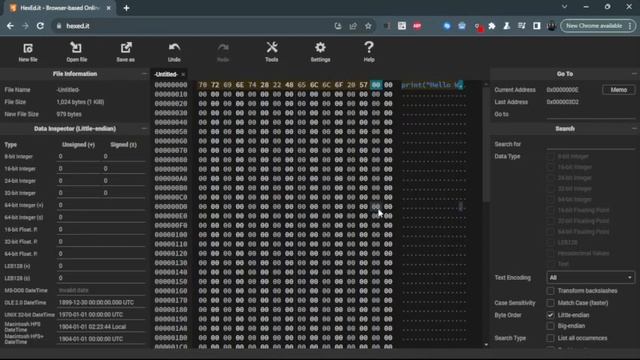Toggle the 8-bit Integer search data type

pos(551,156)
